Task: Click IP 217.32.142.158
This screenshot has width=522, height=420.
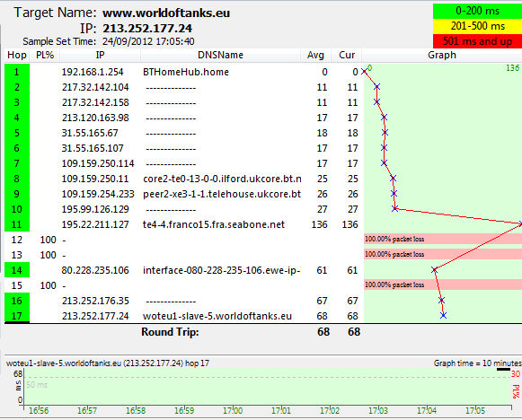Action: (95, 102)
